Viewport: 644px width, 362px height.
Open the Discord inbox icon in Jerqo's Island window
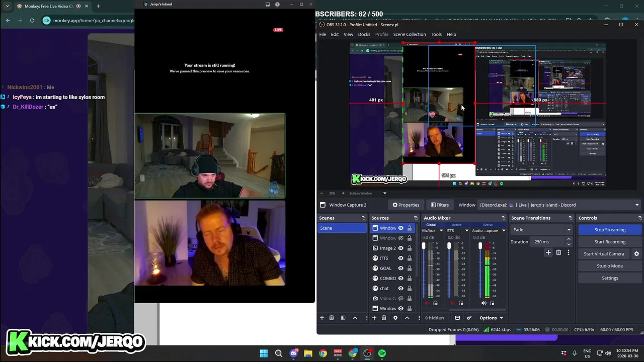(x=268, y=4)
